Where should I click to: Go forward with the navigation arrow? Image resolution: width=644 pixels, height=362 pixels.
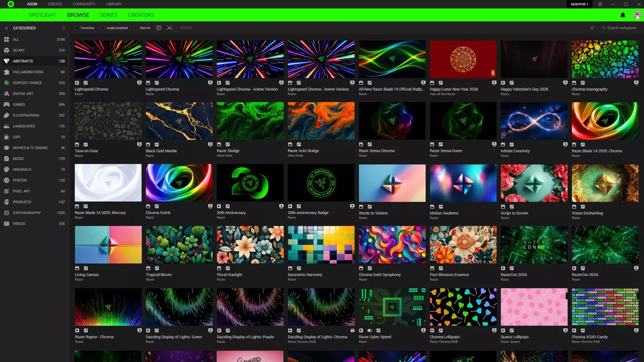[16, 15]
